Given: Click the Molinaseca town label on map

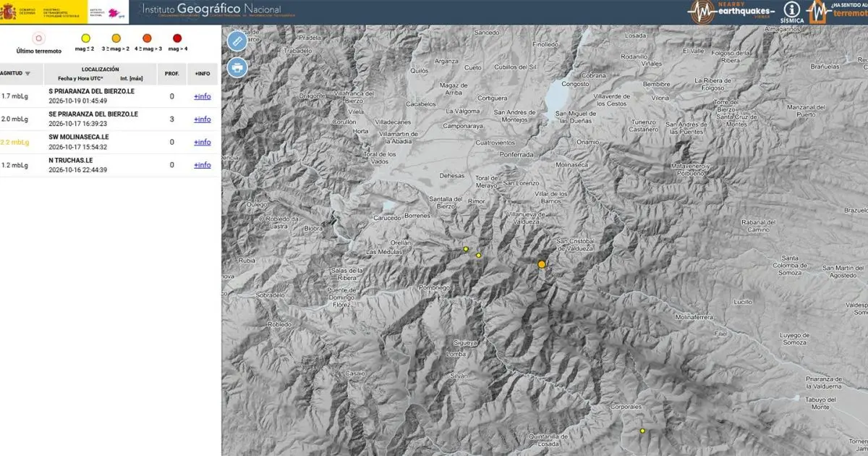Looking at the screenshot, I should [x=572, y=165].
